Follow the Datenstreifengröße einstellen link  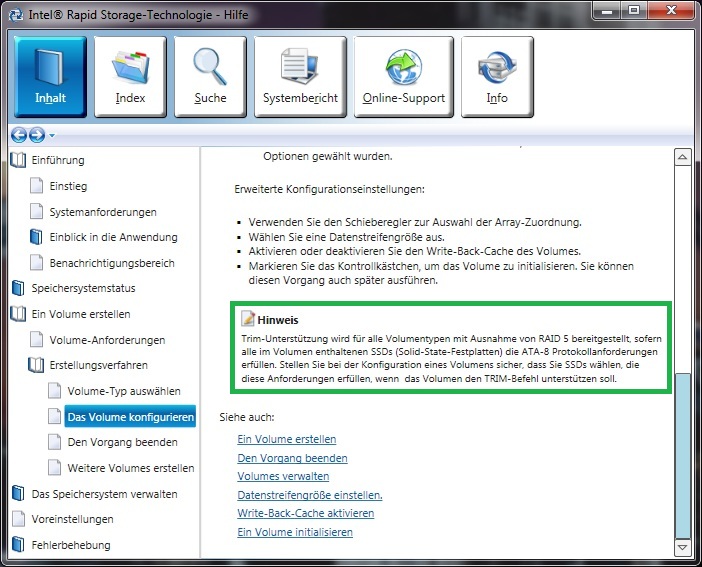pyautogui.click(x=310, y=495)
